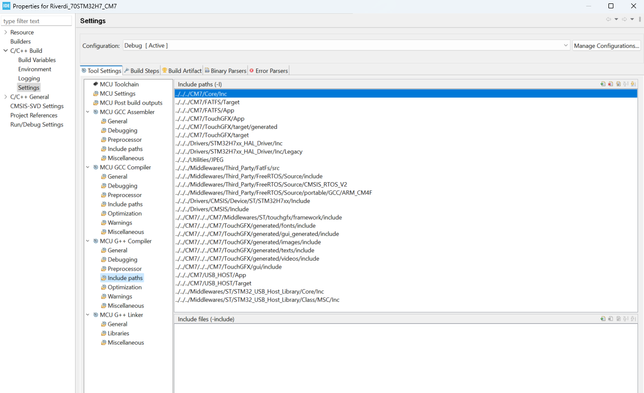Collapse the C/C++ Build node
644x393 pixels.
tap(5, 51)
